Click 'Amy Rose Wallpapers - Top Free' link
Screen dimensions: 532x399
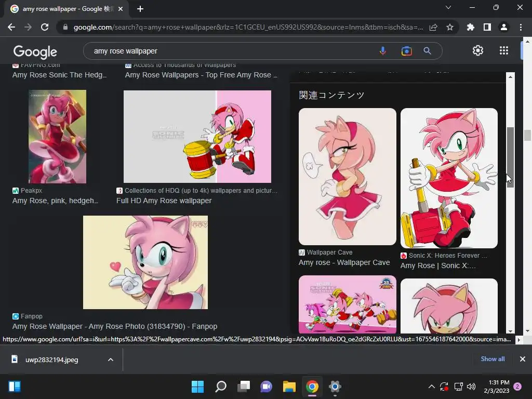click(x=201, y=75)
